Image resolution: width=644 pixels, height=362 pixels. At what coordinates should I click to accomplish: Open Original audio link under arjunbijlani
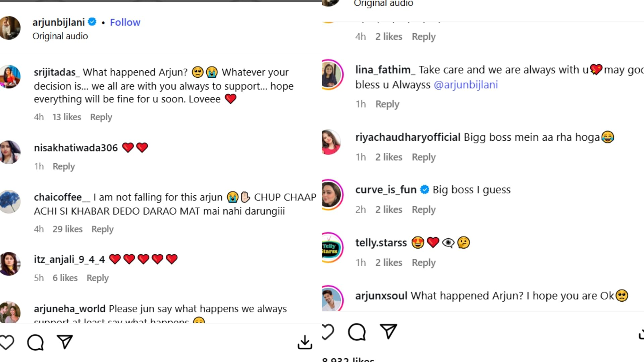(x=60, y=36)
